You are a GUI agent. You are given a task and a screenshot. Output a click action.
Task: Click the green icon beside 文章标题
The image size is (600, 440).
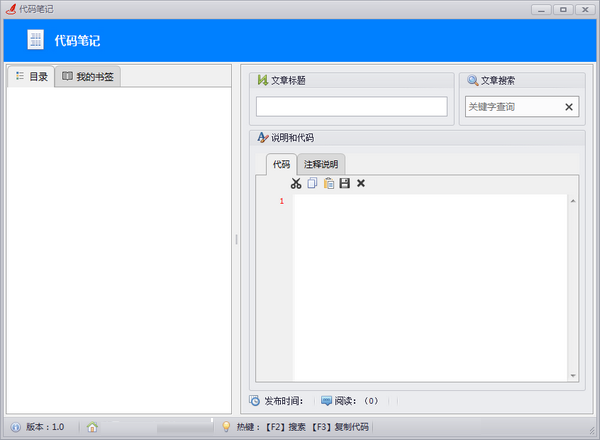[262, 80]
